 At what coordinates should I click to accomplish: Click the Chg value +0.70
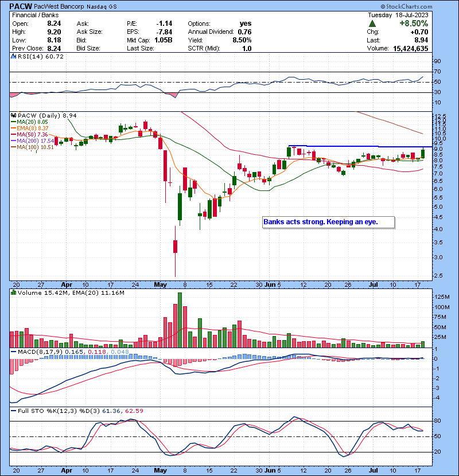419,32
